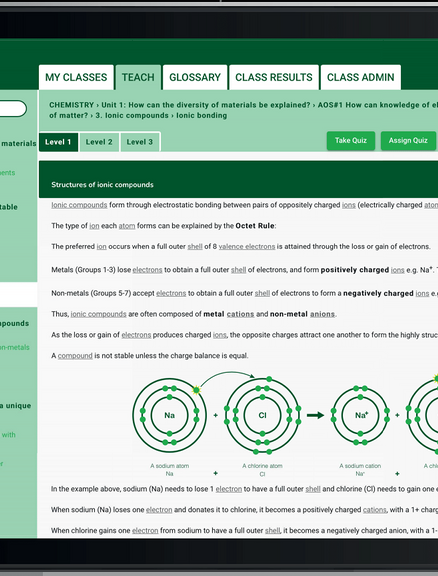
Task: Open the CLASS RESULTS tab
Action: (274, 77)
